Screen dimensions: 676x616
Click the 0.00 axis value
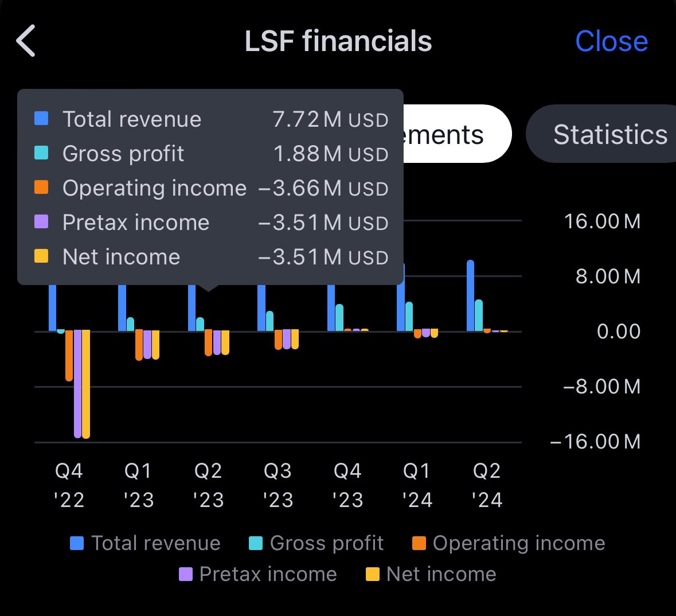pyautogui.click(x=619, y=332)
